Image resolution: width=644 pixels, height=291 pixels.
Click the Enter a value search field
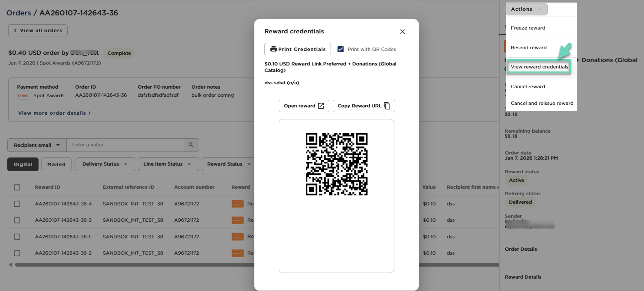click(125, 145)
